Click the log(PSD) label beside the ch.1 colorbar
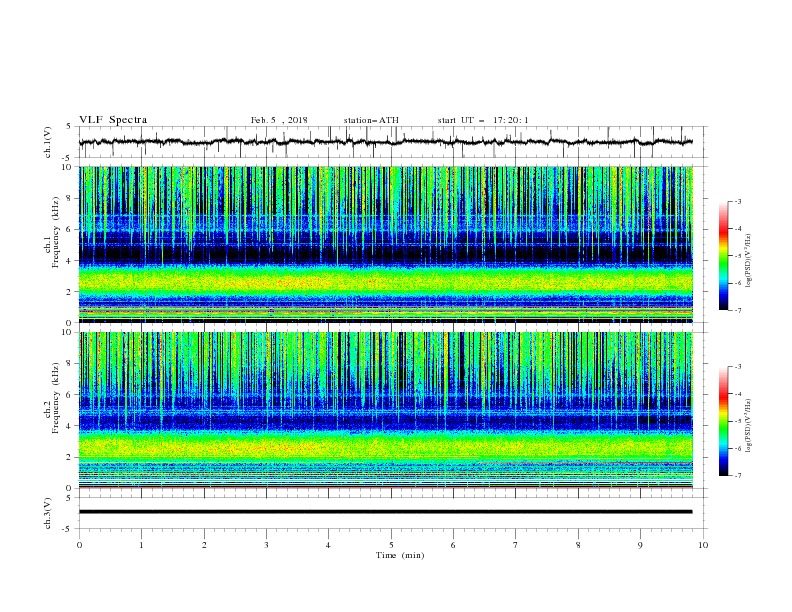This screenshot has width=792, height=612. coord(748,261)
